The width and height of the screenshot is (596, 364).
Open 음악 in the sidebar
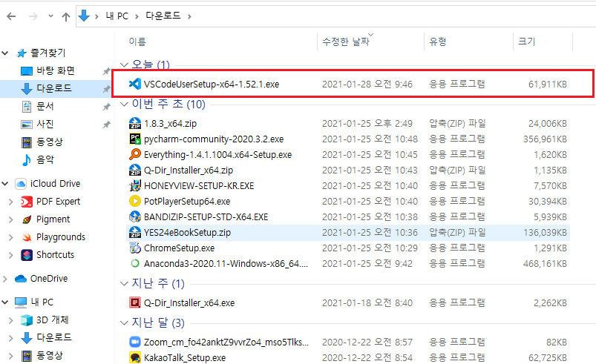45,159
